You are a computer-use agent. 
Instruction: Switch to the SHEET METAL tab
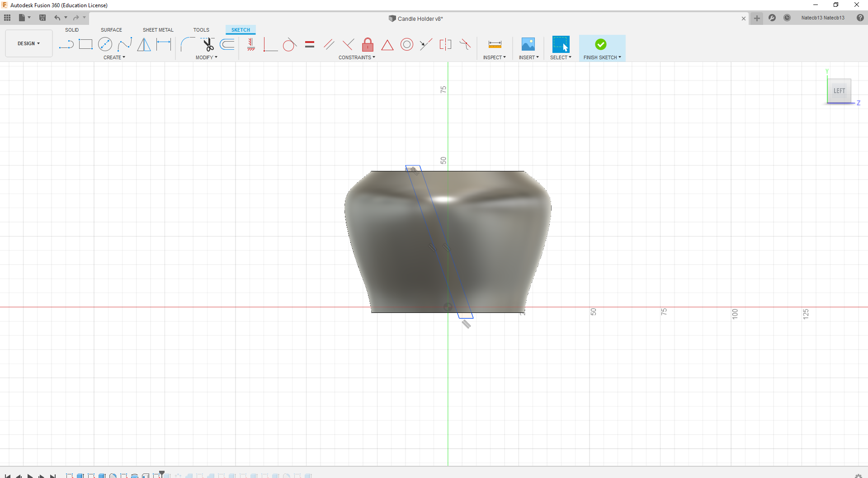tap(158, 30)
